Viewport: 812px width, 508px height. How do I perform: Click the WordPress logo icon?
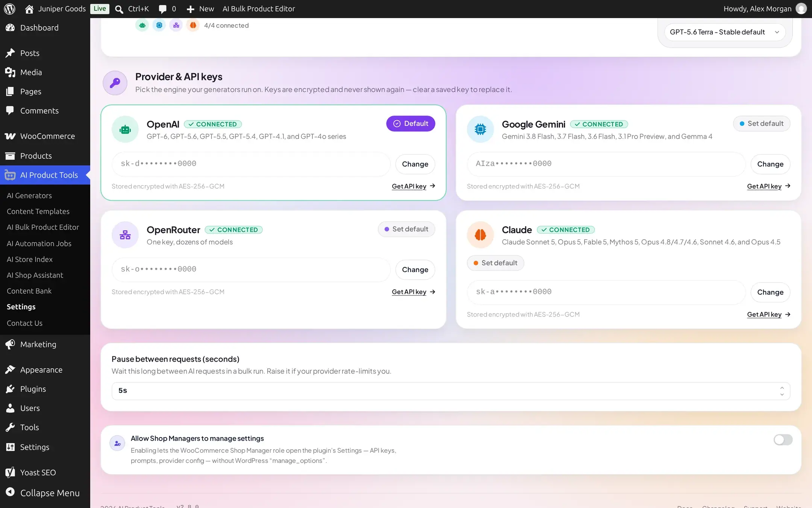tap(9, 9)
